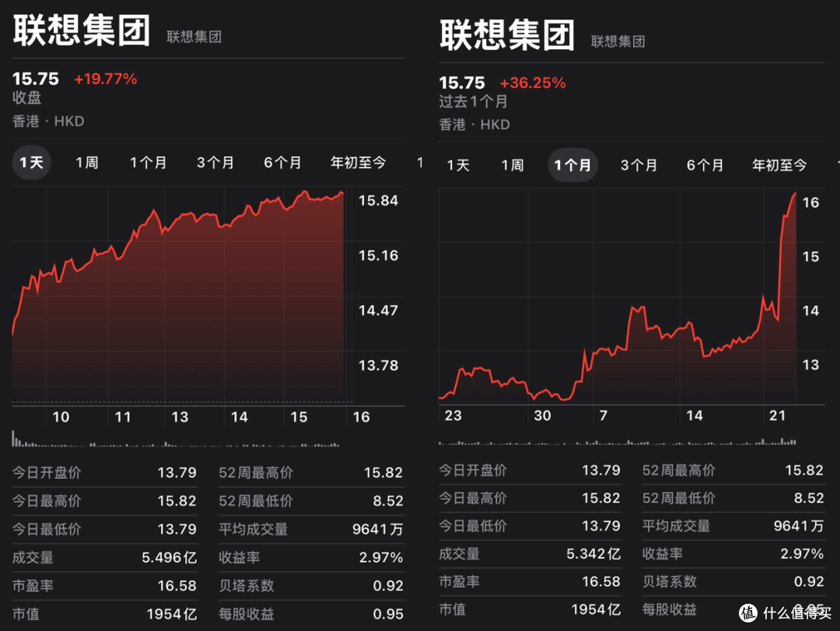Click 收盘 label under left price
Screen dimensions: 840x631
coord(26,97)
